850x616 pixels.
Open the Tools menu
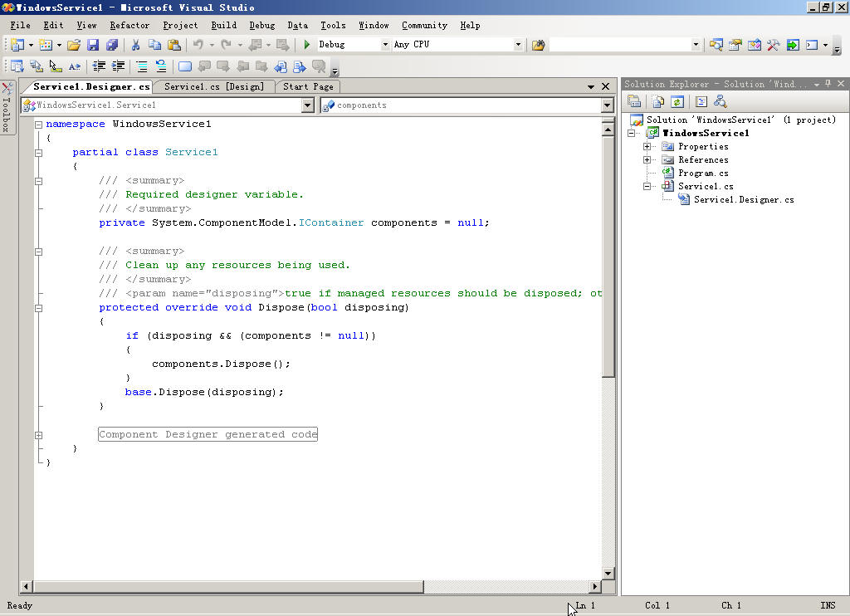(333, 25)
